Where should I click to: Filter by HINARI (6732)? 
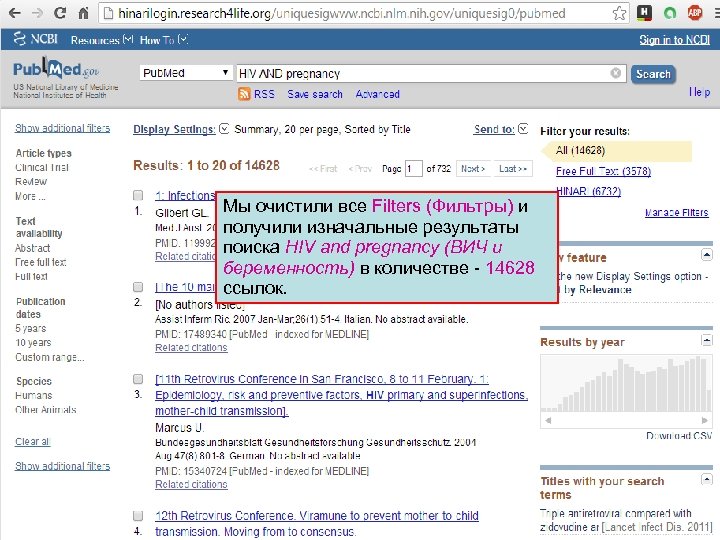[588, 191]
